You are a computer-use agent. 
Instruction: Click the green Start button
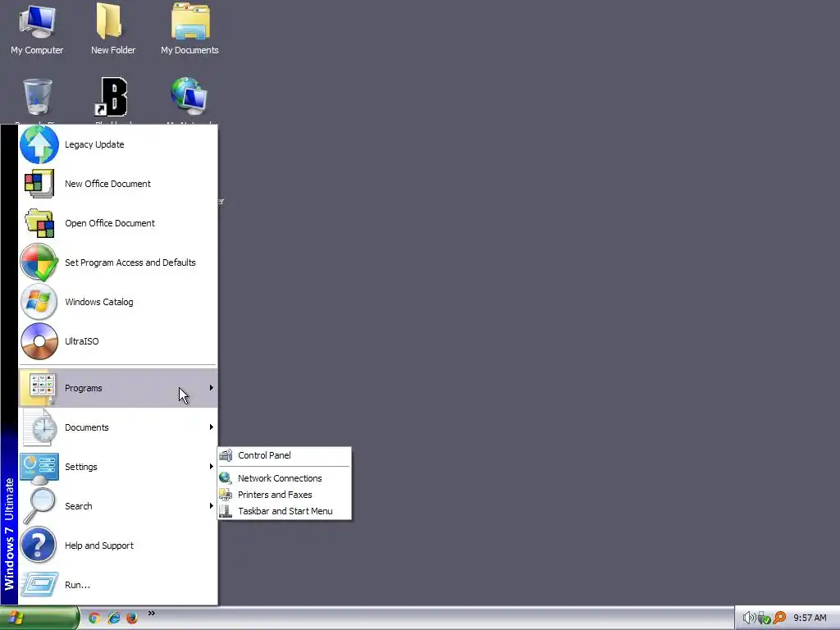(39, 619)
